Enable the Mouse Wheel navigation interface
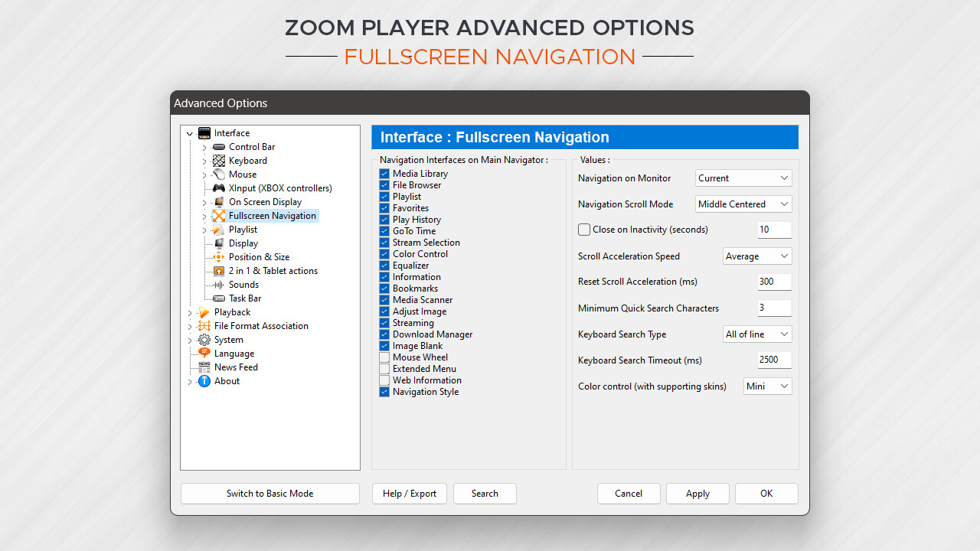 point(384,357)
